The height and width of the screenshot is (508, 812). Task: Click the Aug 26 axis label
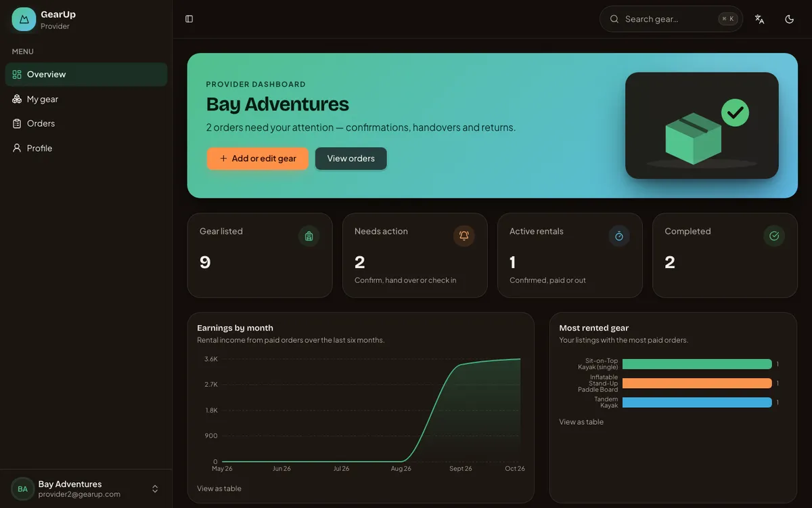coord(401,469)
